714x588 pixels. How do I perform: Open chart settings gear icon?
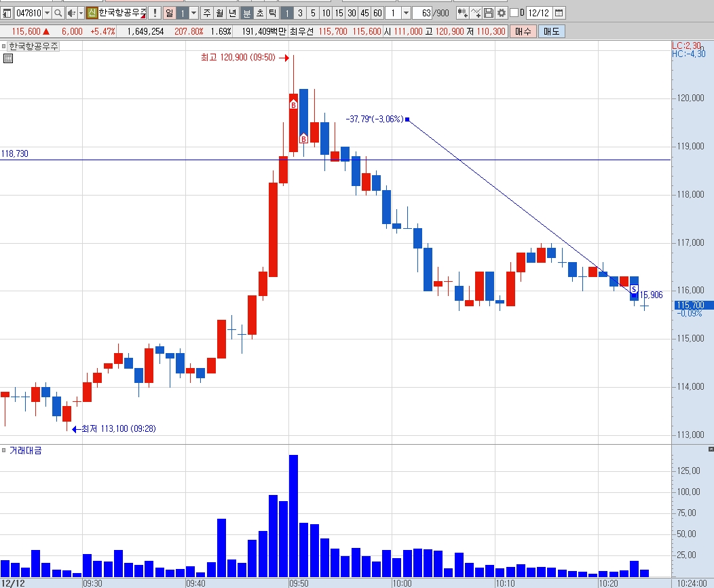(x=502, y=13)
